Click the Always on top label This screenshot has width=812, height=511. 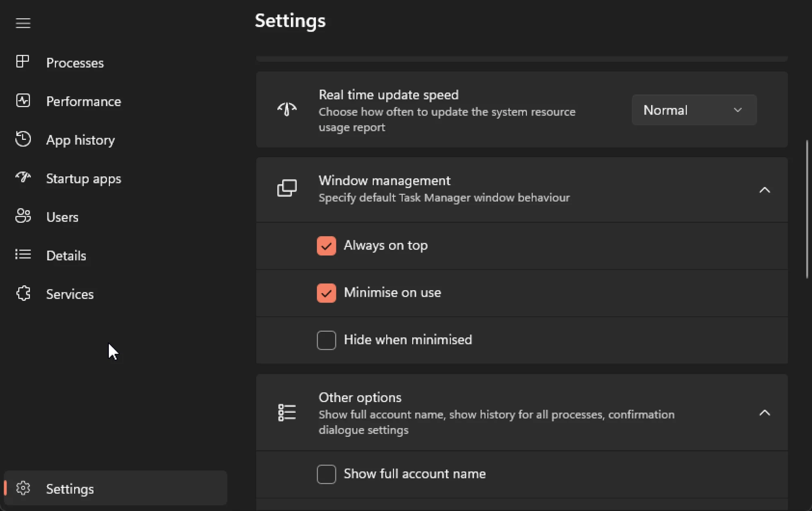coord(385,246)
